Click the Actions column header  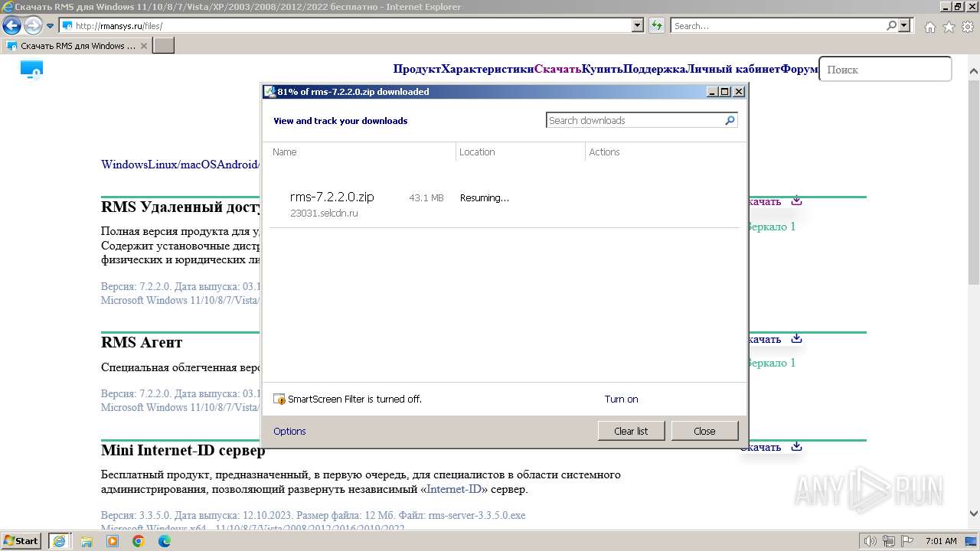point(604,152)
